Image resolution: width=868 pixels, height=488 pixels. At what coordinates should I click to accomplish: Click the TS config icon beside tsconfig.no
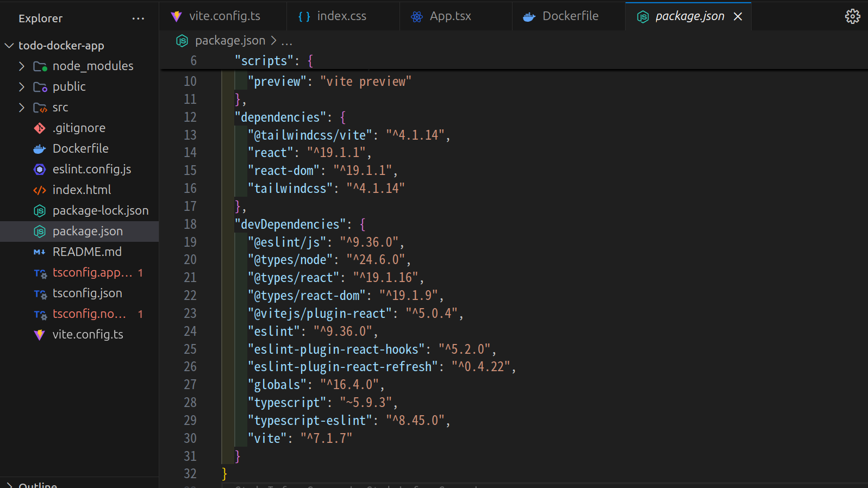[40, 315]
